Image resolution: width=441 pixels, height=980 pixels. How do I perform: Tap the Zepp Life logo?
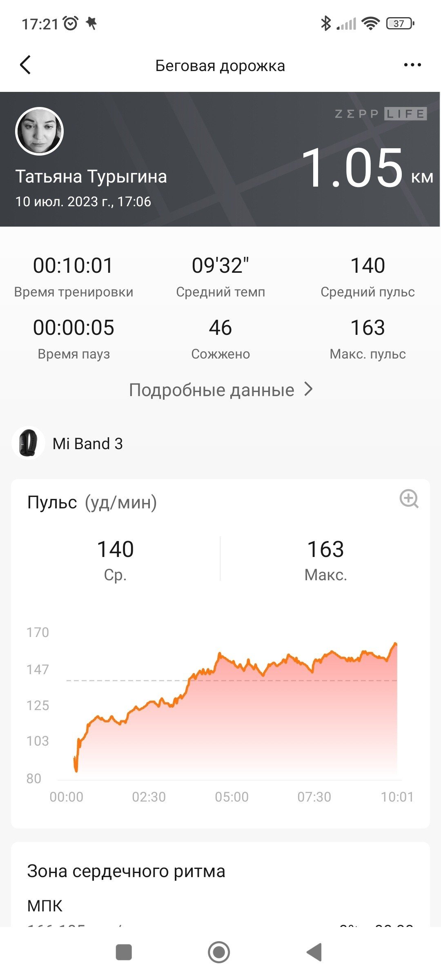[x=381, y=114]
